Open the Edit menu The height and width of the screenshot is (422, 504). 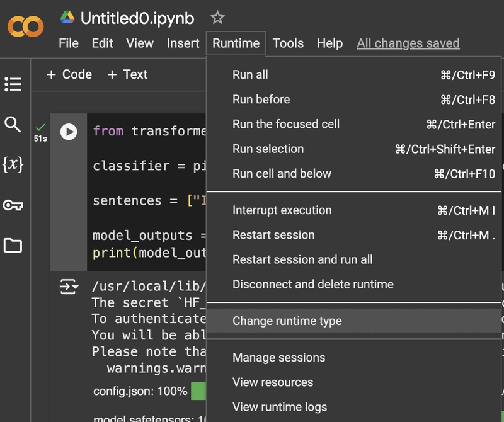coord(103,43)
